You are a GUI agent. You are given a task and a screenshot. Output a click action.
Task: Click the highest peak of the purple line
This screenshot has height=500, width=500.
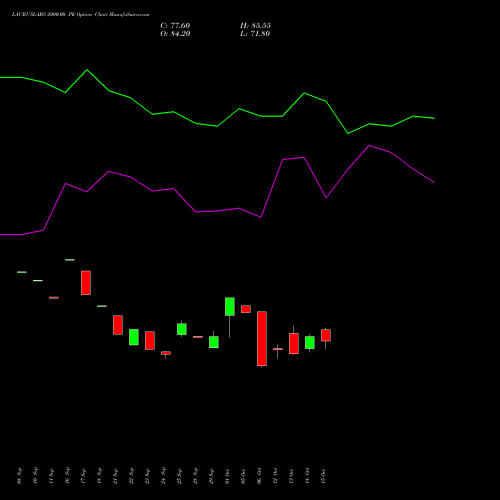point(369,145)
